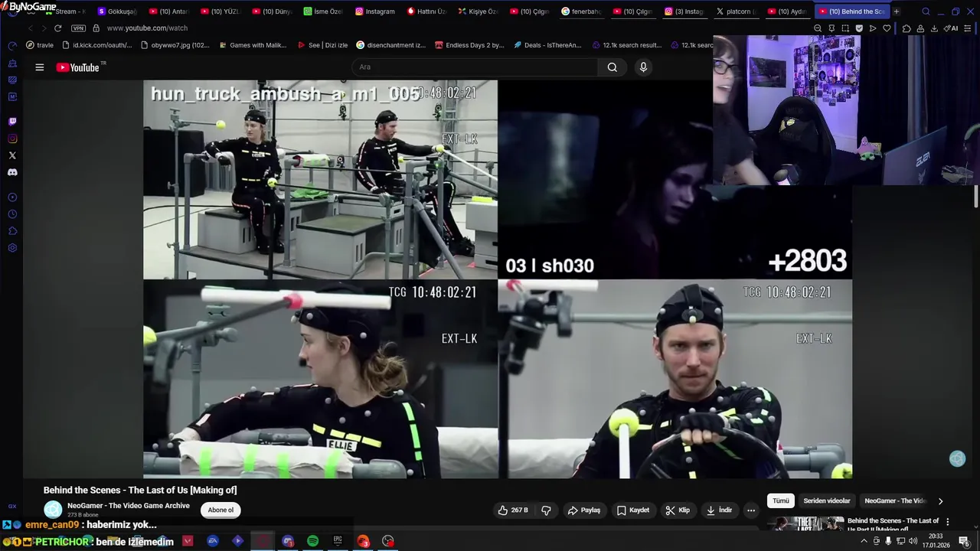Open the Windows notification center icon
This screenshot has width=980, height=551.
[964, 541]
